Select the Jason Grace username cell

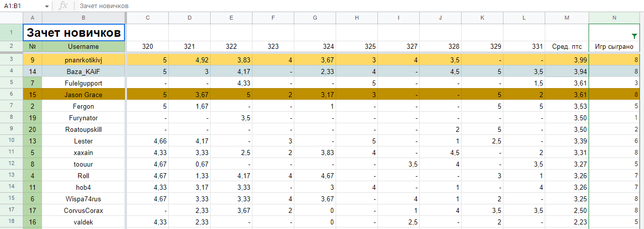pos(83,95)
